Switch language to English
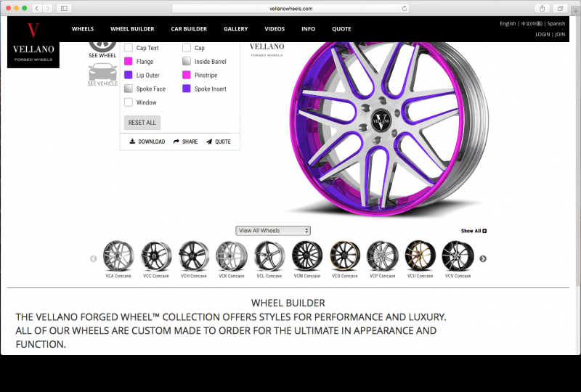This screenshot has height=392, width=581. pos(508,24)
